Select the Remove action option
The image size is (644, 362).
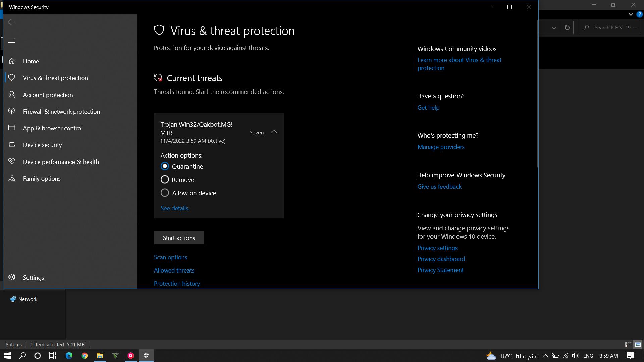click(x=165, y=180)
